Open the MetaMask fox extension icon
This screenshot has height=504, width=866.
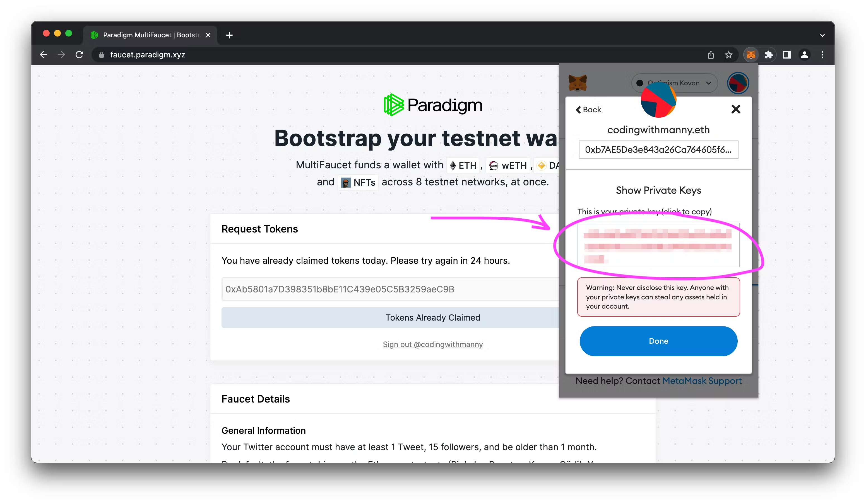coord(751,55)
